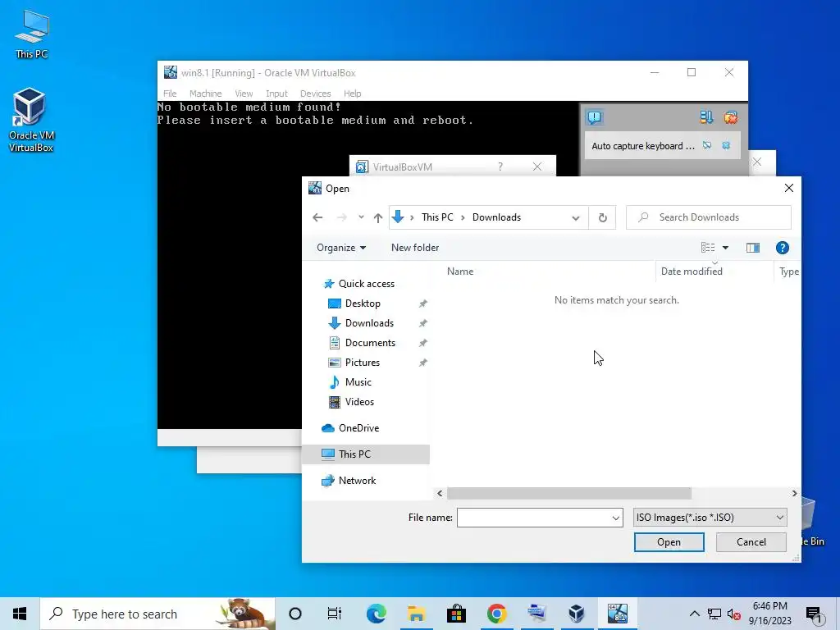
Task: Close the Auto capture keyboard notification
Action: coord(726,145)
